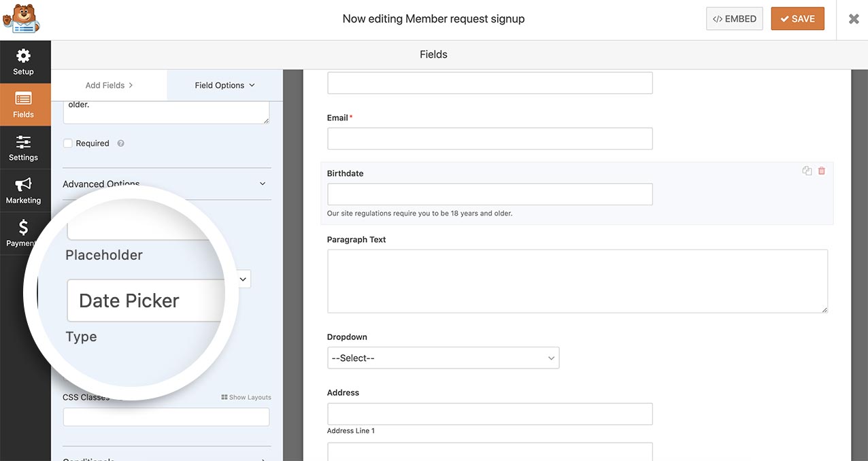Click the Address Line 1 field

tap(490, 414)
